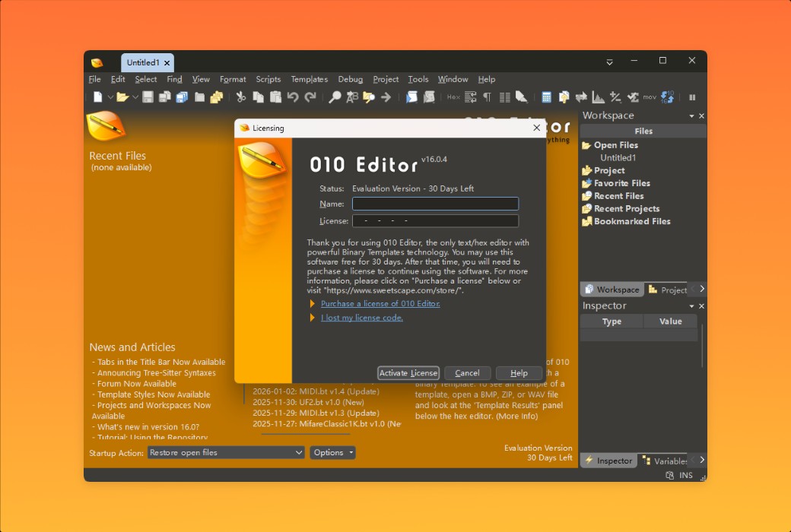
Task: Click the INS status bar indicator
Action: coord(685,475)
